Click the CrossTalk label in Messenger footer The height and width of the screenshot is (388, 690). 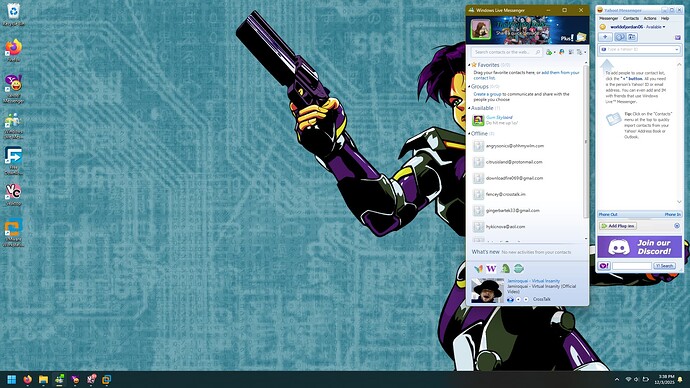coord(542,299)
